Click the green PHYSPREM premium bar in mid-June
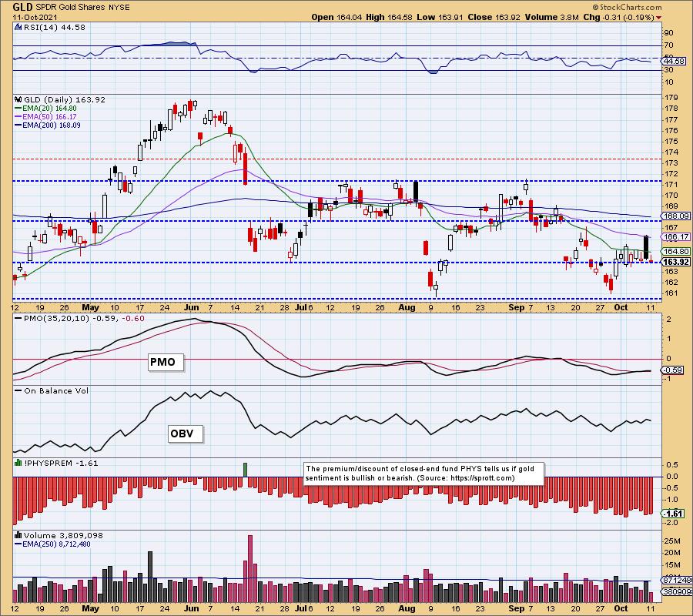The image size is (693, 616). click(246, 470)
